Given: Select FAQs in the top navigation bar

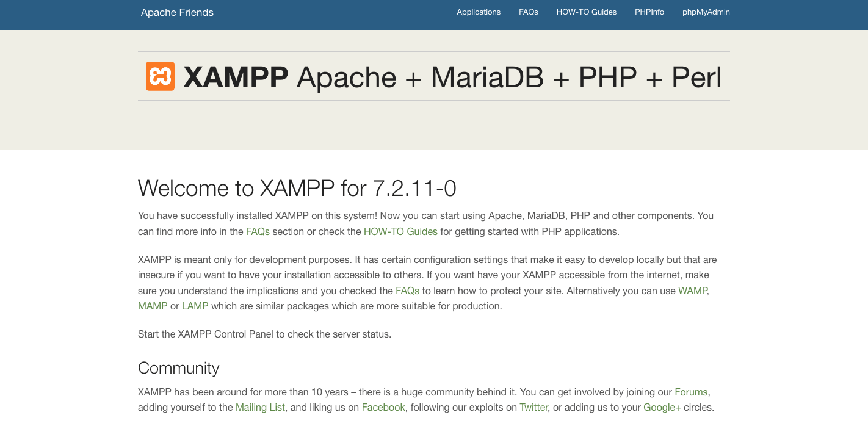Looking at the screenshot, I should click(529, 12).
